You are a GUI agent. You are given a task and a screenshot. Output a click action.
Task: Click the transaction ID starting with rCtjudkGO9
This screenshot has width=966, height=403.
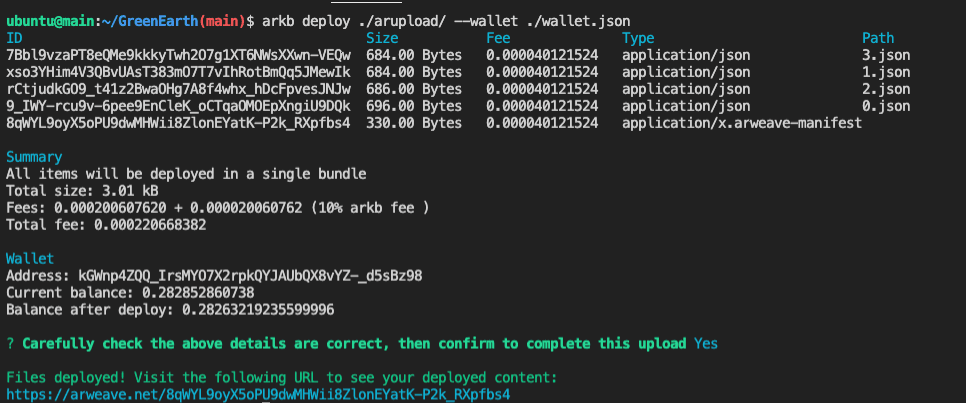[x=179, y=89]
